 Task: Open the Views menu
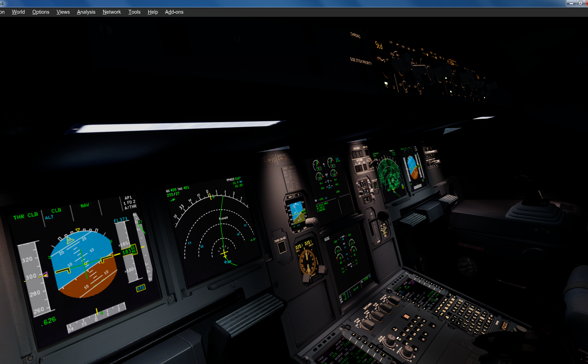(63, 12)
